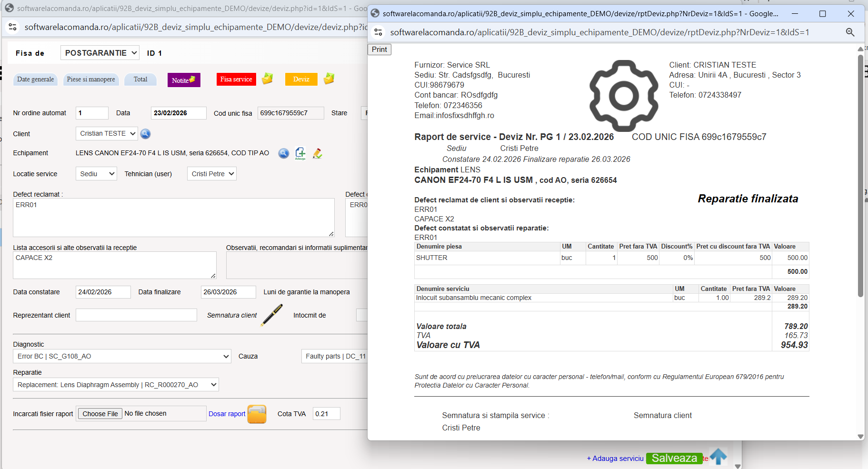Click the COD UNIC FISA text in report
Image resolution: width=868 pixels, height=469 pixels.
click(699, 137)
